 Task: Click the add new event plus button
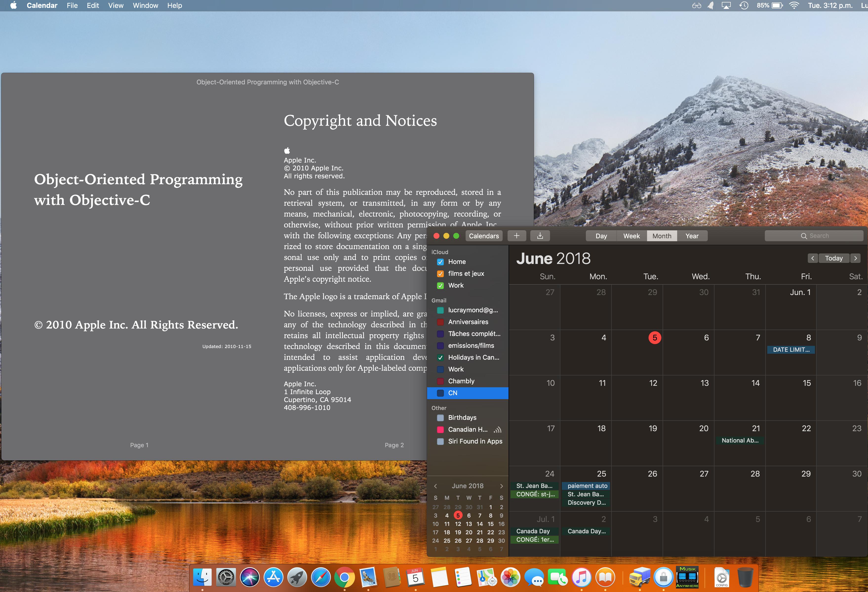pyautogui.click(x=516, y=236)
